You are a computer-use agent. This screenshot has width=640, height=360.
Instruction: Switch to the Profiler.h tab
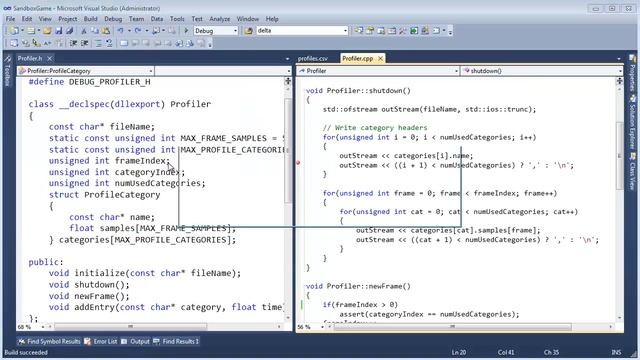(x=30, y=58)
